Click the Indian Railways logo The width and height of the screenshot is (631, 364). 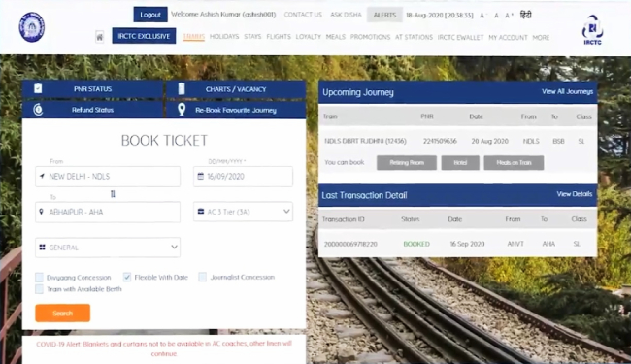click(31, 27)
